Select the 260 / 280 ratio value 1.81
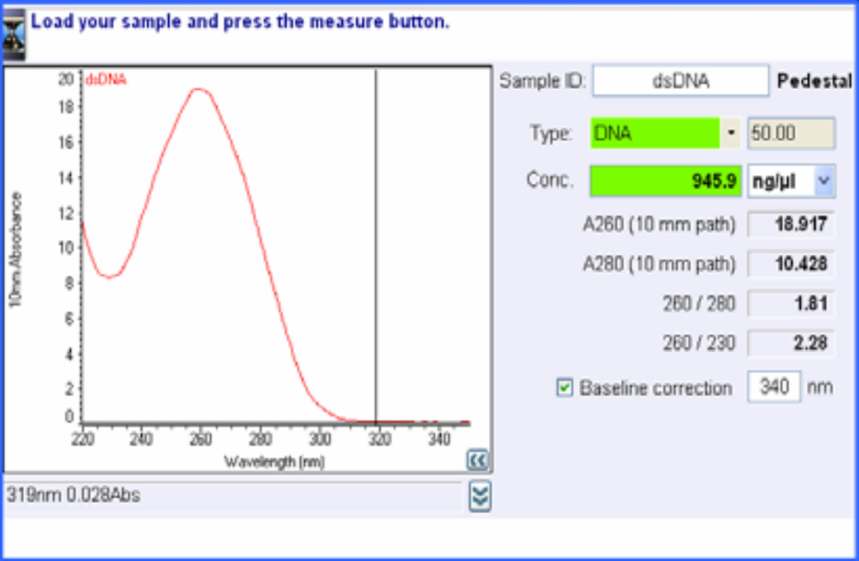 click(x=790, y=304)
